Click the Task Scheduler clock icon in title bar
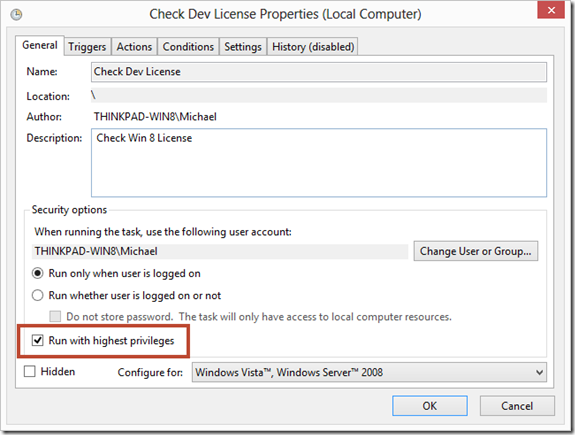575x435 pixels. (x=16, y=15)
